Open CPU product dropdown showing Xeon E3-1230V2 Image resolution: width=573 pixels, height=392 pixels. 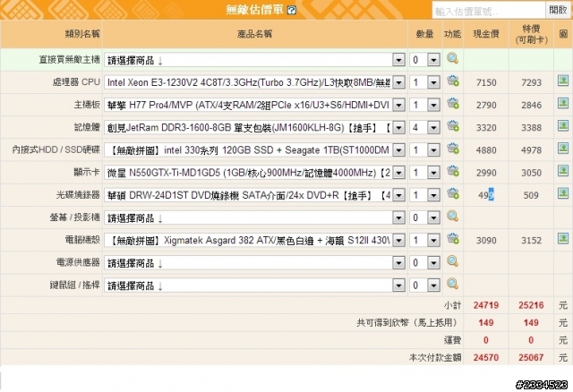(x=254, y=82)
